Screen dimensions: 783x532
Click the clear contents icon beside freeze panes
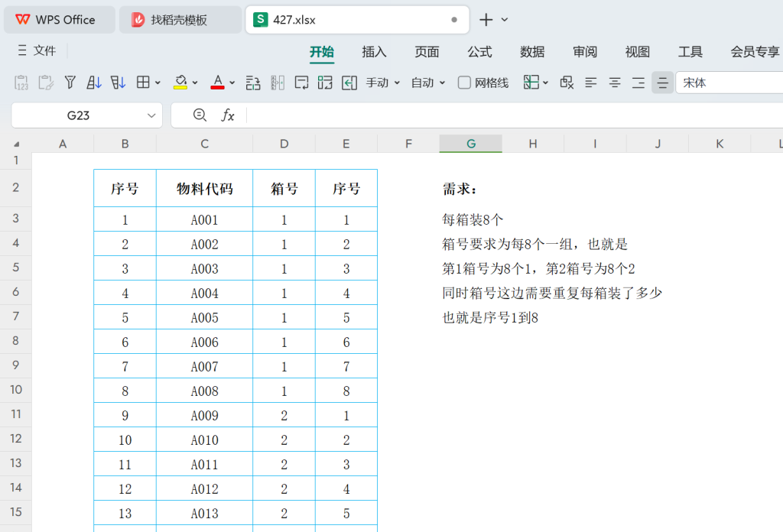pos(567,83)
